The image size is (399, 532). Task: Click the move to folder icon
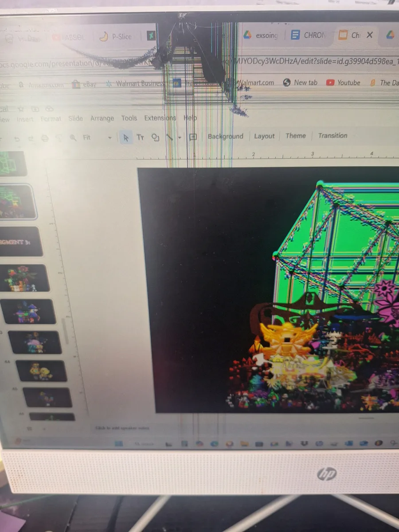tap(35, 109)
